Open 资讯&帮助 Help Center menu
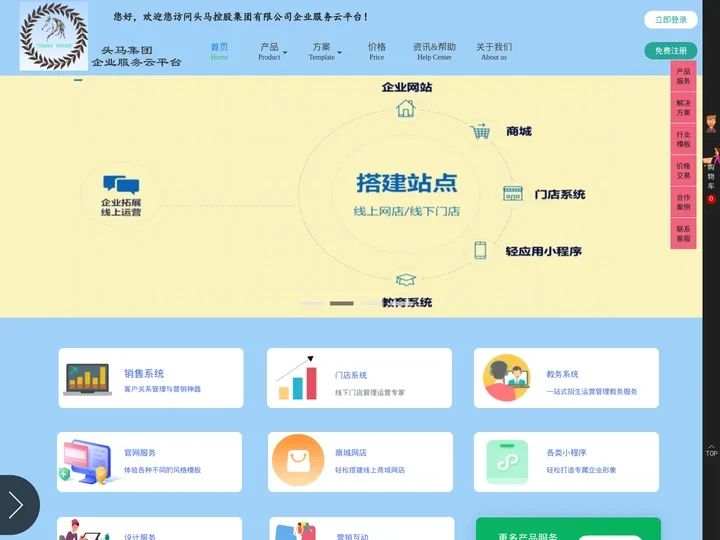720x540 pixels. click(434, 51)
